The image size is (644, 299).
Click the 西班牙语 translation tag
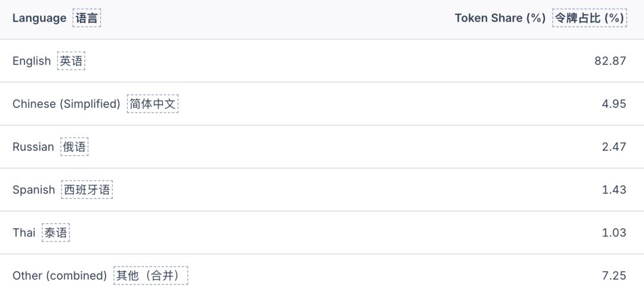[x=87, y=189]
